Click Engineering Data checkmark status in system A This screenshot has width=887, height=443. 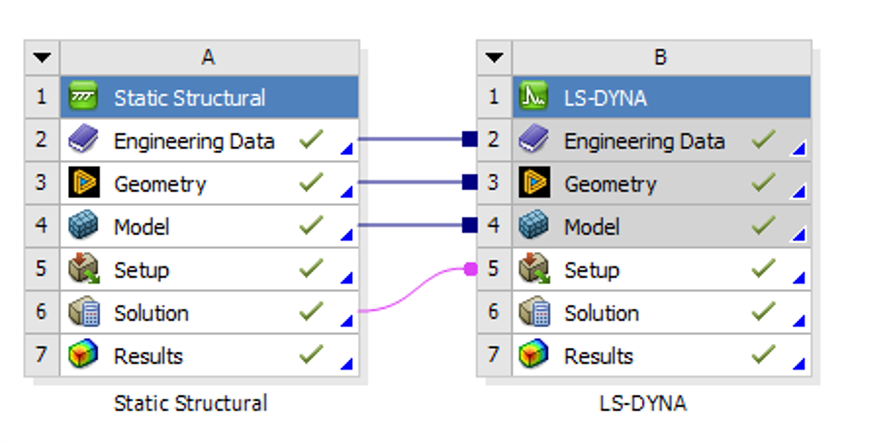pos(311,139)
